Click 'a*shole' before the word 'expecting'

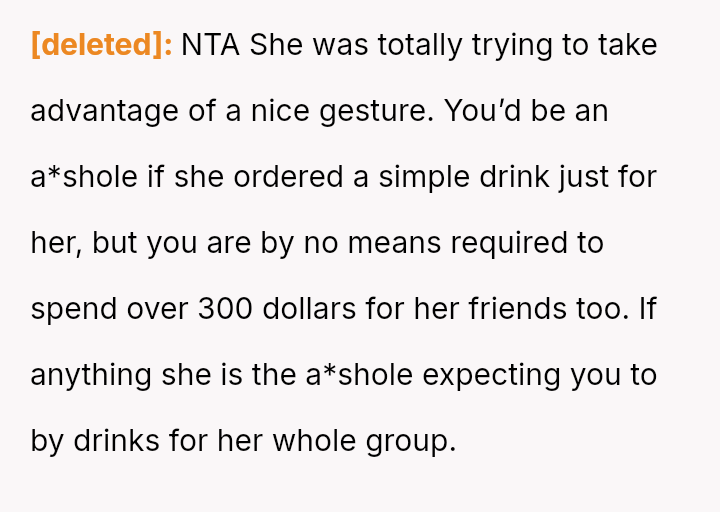pos(360,375)
